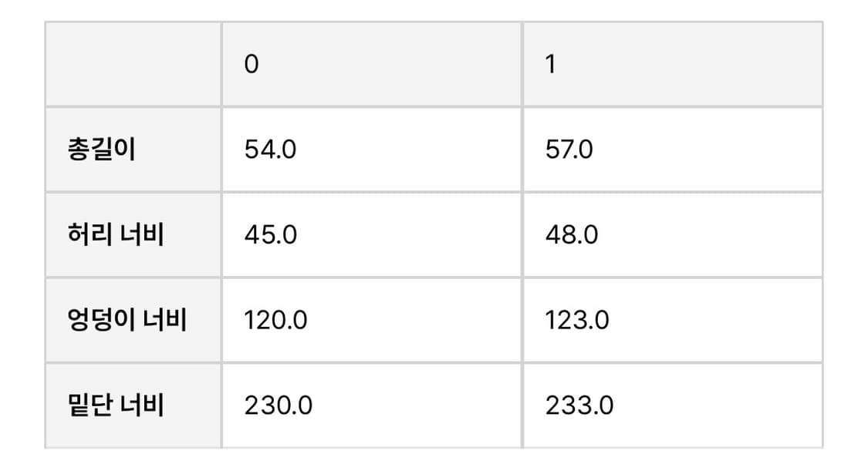Pick the 123.0 hip width cell
868x471 pixels.
click(576, 319)
